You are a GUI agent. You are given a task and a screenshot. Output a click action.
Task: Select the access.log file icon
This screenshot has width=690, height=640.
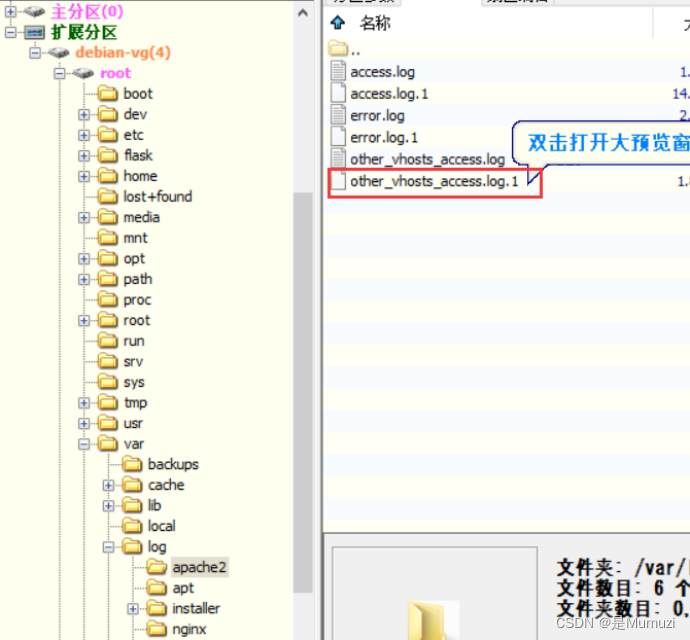pyautogui.click(x=338, y=71)
